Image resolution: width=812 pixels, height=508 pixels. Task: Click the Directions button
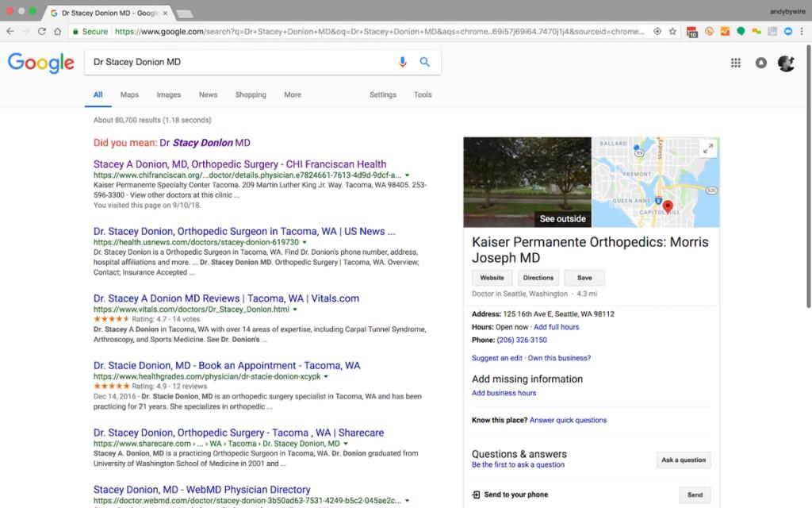538,278
